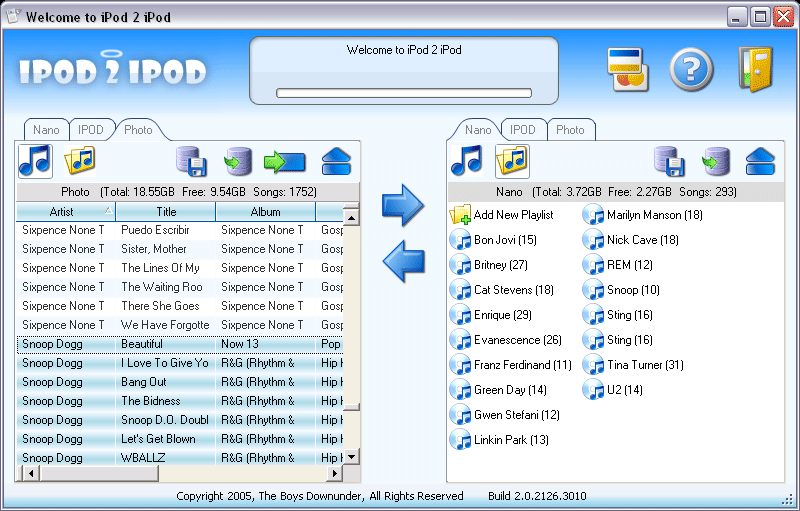Select the song row 'WBALLZ'
Viewport: 800px width, 511px height.
coord(180,457)
